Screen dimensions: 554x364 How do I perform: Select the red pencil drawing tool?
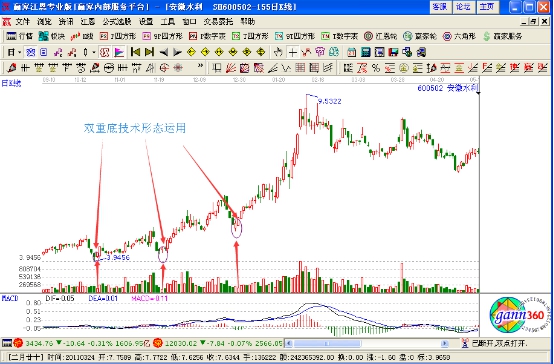tap(11, 67)
